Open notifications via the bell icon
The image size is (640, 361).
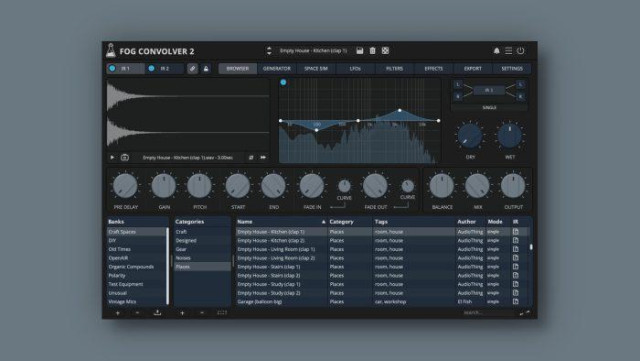tap(496, 51)
